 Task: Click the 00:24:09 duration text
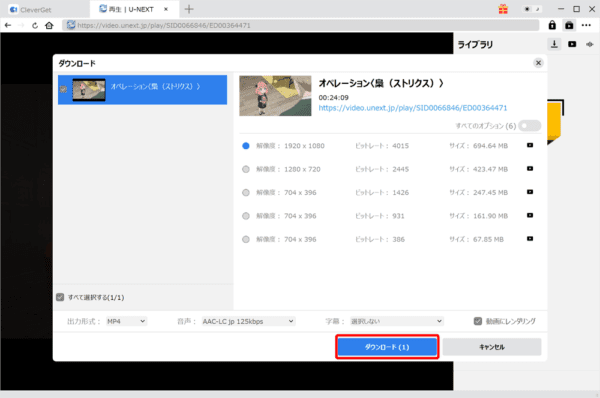tap(334, 98)
